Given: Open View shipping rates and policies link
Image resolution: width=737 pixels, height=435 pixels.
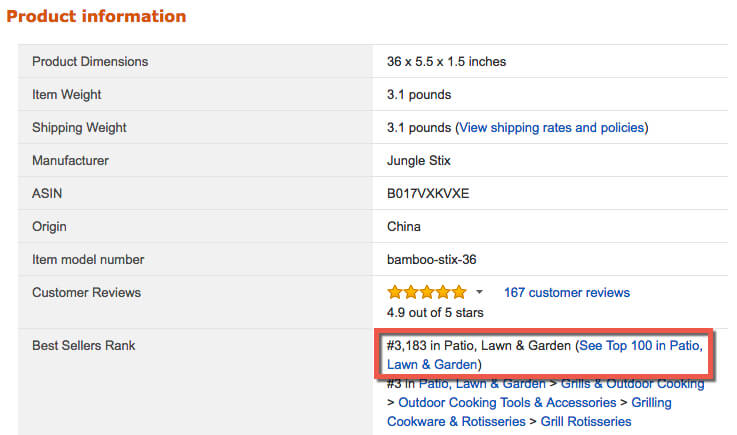Looking at the screenshot, I should pos(551,128).
